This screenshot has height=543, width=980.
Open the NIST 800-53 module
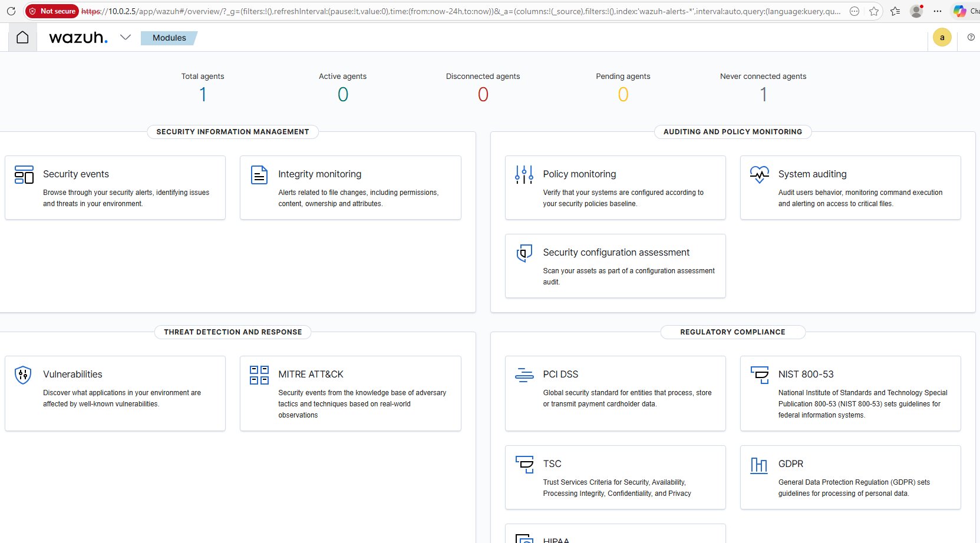pos(806,375)
